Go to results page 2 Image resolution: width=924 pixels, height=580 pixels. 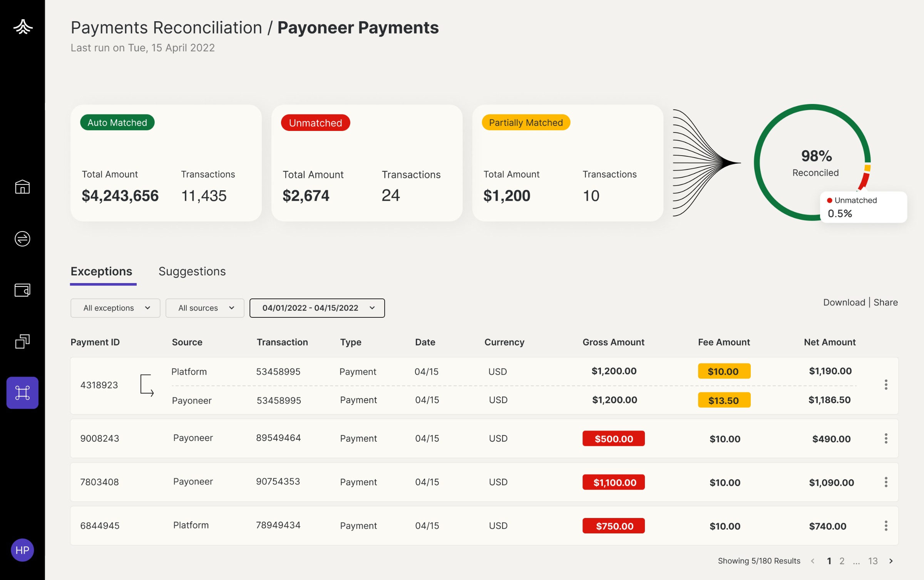pos(842,561)
